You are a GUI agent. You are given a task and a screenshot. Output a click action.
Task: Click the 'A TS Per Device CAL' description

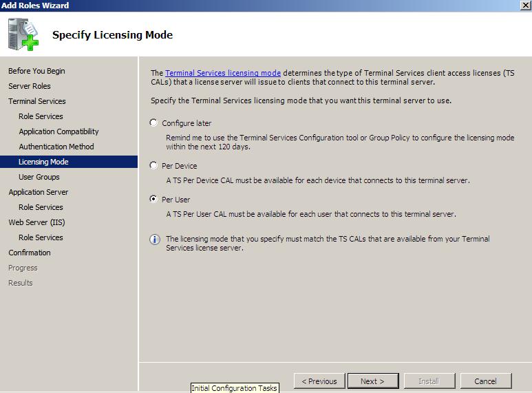(x=318, y=180)
